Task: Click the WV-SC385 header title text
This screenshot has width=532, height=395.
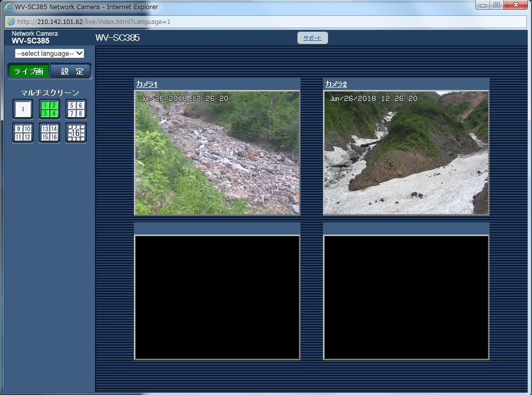Action: [x=118, y=38]
